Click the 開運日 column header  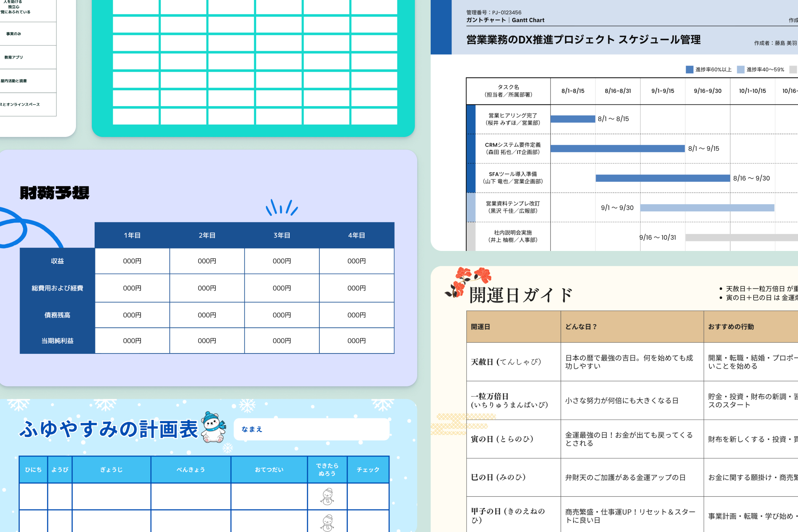(514, 327)
